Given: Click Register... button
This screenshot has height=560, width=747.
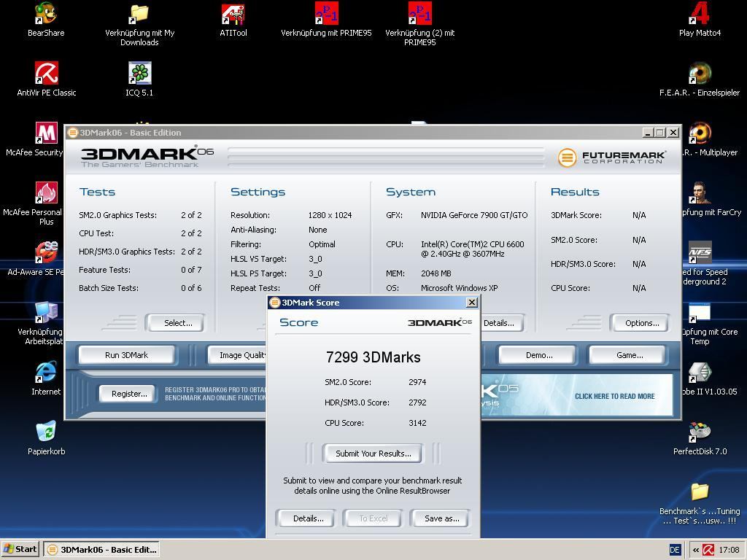Looking at the screenshot, I should pyautogui.click(x=127, y=394).
